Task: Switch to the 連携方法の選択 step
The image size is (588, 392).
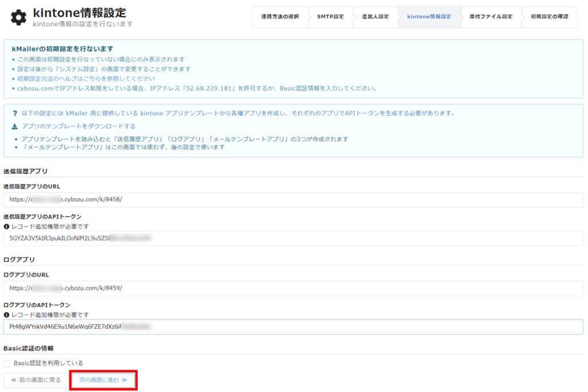Action: tap(280, 17)
